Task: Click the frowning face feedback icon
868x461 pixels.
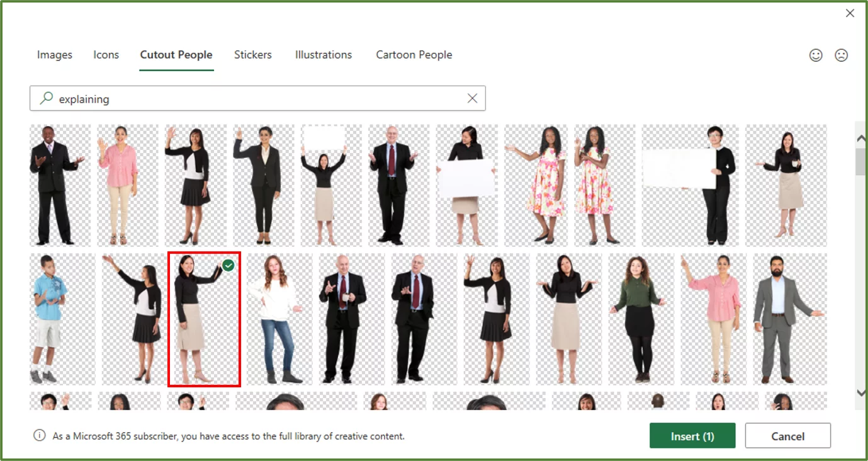Action: [x=841, y=55]
